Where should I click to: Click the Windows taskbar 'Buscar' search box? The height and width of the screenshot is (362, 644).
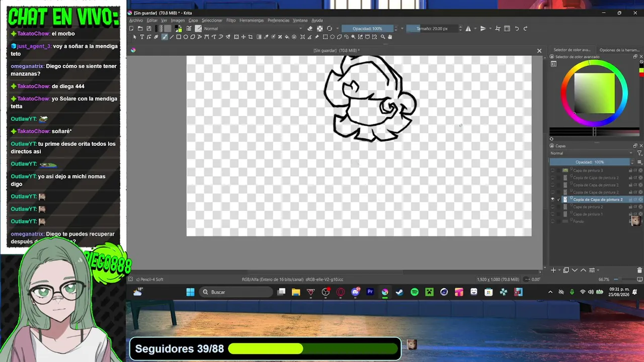click(235, 292)
